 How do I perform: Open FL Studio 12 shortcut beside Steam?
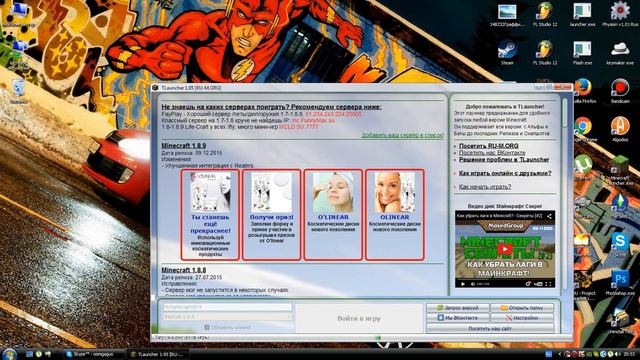tap(544, 52)
